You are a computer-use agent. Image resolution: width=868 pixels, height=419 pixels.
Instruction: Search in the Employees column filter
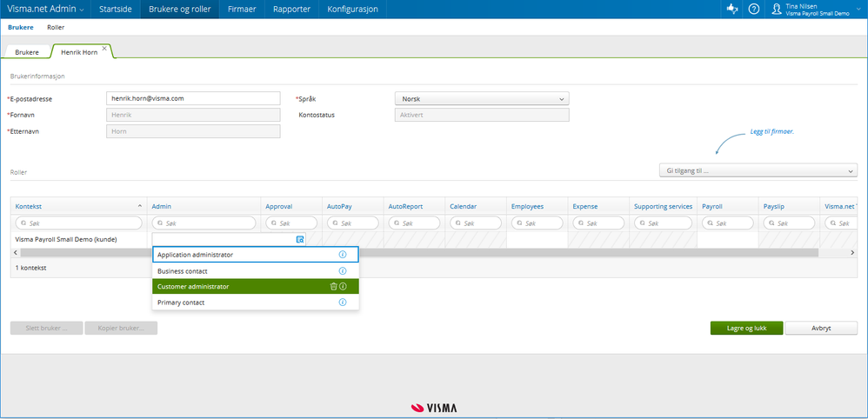tap(537, 223)
